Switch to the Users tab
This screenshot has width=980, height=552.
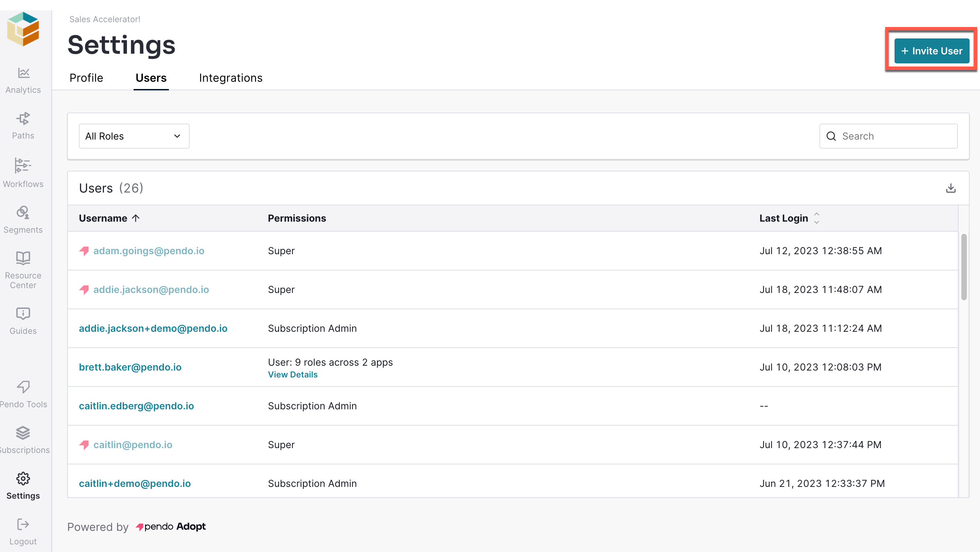[151, 78]
